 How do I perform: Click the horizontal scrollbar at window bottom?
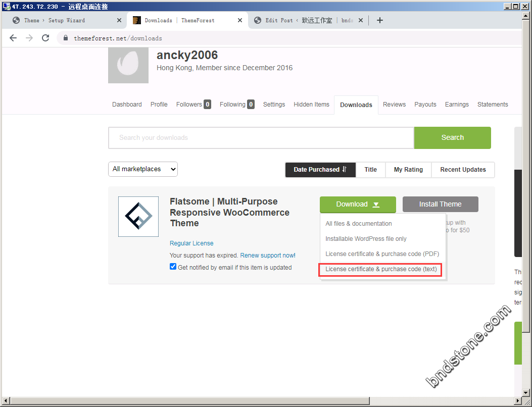(x=190, y=400)
